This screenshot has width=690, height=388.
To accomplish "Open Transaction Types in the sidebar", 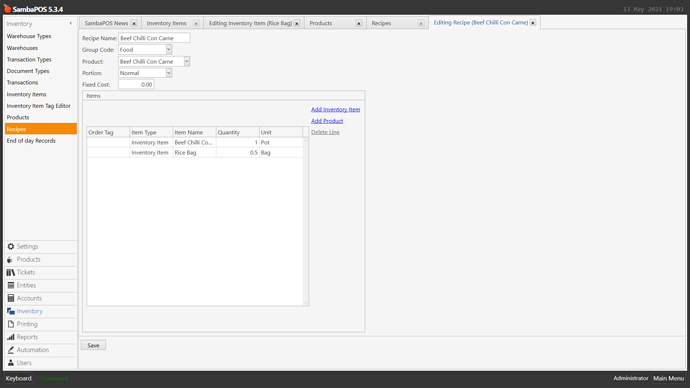I will point(29,59).
